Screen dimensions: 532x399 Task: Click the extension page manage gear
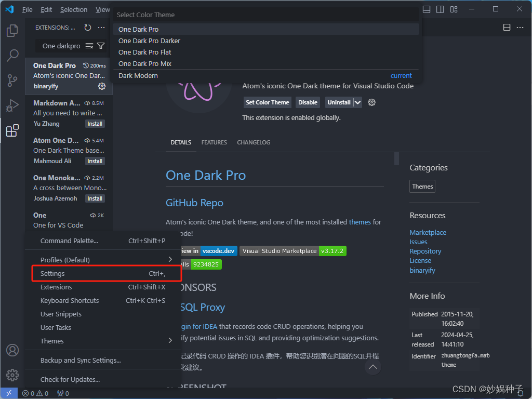pos(371,102)
